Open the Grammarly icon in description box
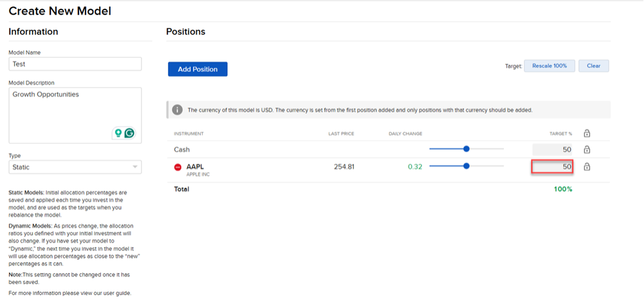Viewport: 644px width, 302px height. (129, 133)
